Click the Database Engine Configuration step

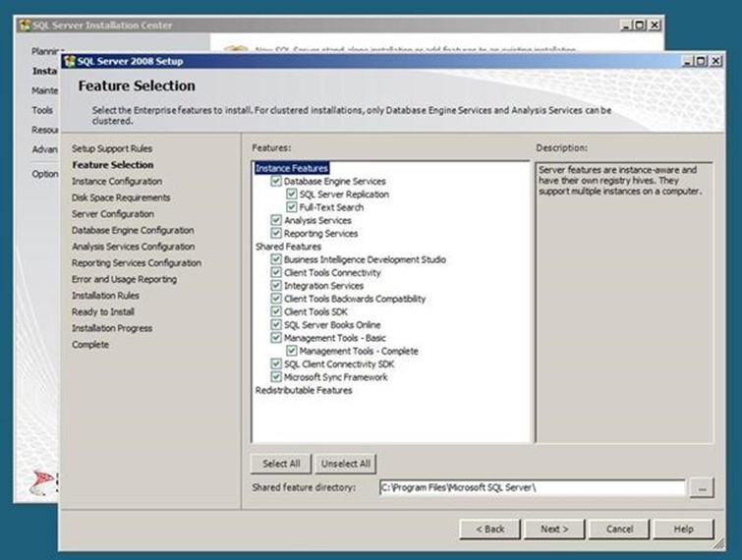pyautogui.click(x=133, y=230)
